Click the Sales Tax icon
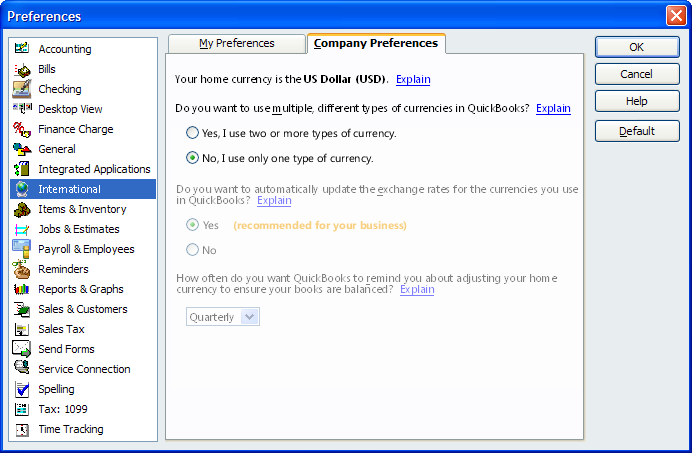 click(22, 329)
